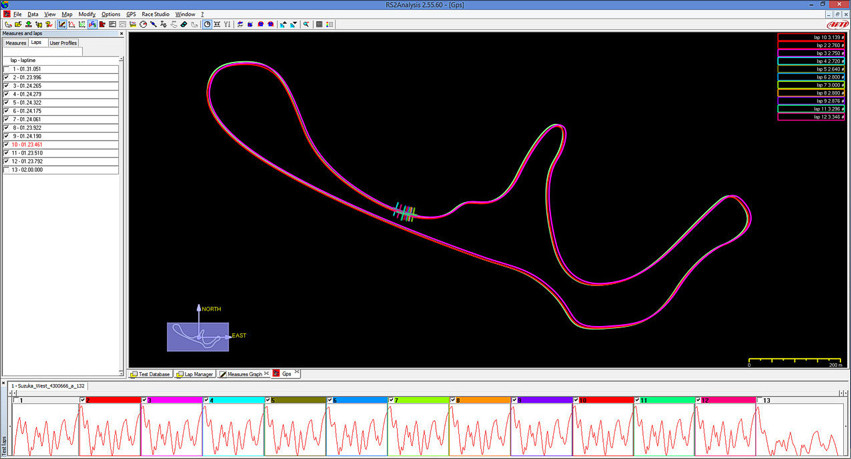Click the orange lap 8 legend box
The image size is (851, 459).
810,93
